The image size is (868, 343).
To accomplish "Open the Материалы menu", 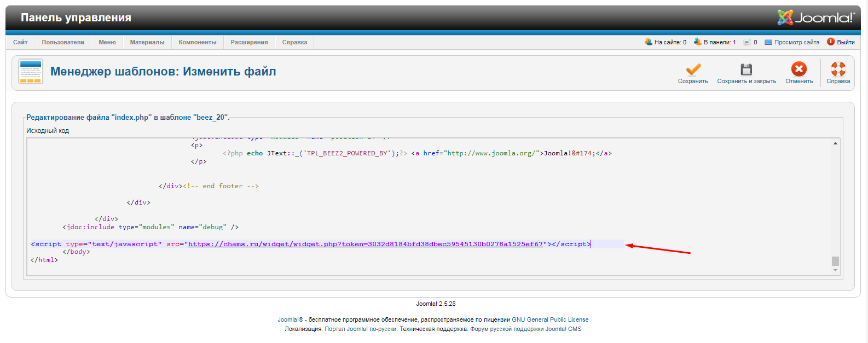I will 147,42.
